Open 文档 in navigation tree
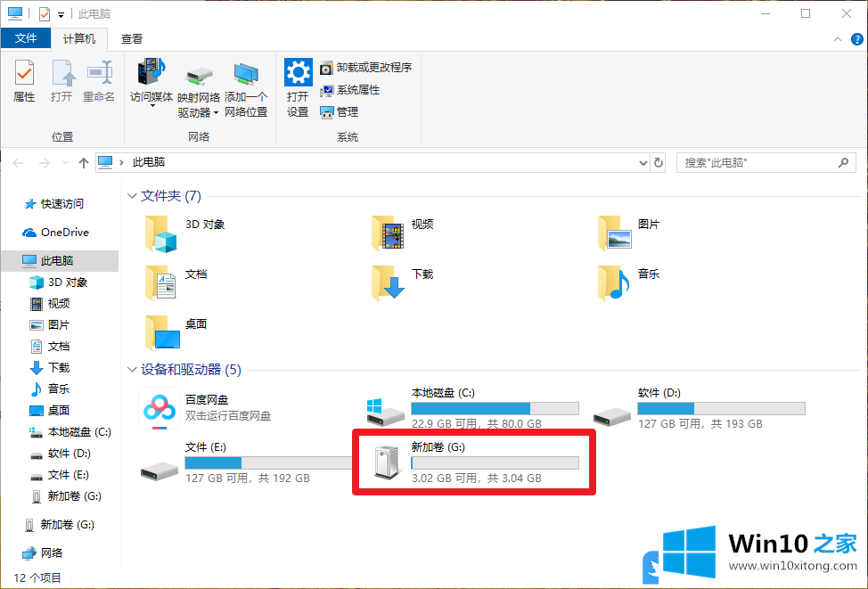Image resolution: width=868 pixels, height=589 pixels. (50, 347)
